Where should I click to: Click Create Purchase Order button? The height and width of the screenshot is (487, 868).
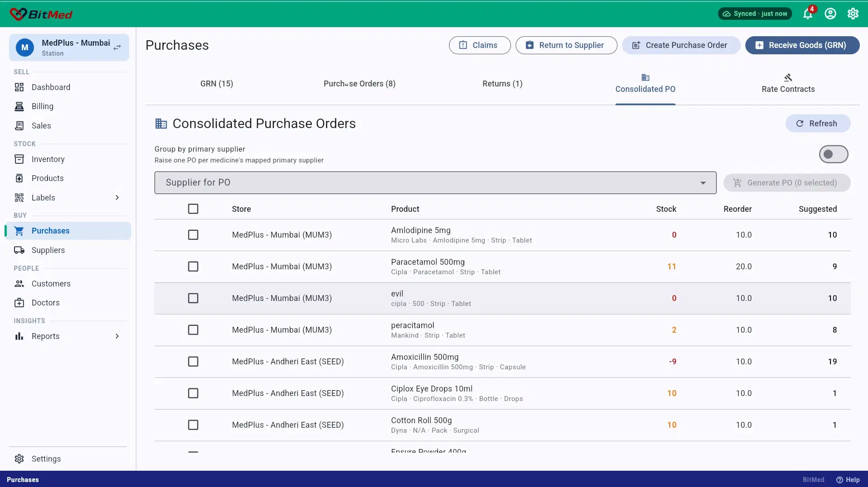coord(681,45)
